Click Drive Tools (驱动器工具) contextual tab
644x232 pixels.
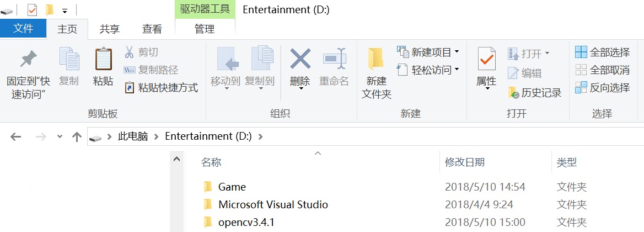tap(205, 9)
